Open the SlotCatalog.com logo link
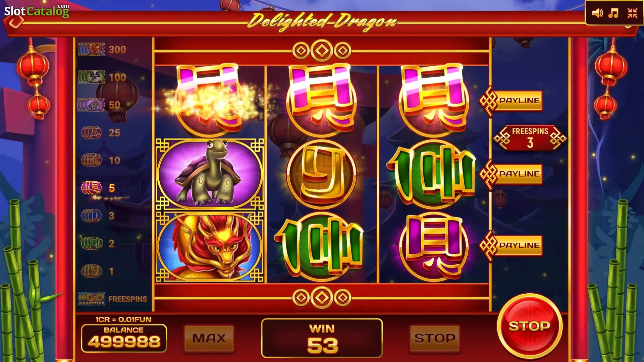Viewport: 644px width, 362px height. [37, 11]
